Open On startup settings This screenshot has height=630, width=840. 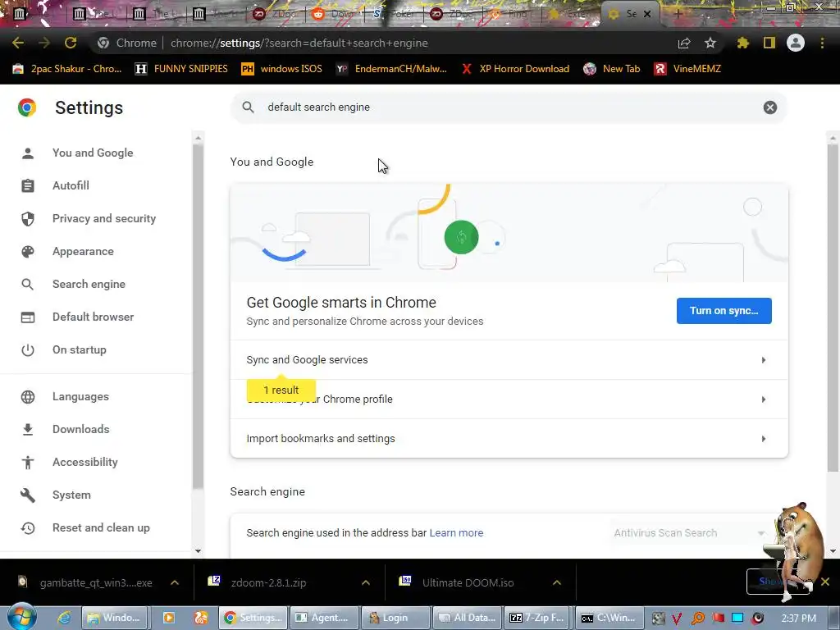click(x=80, y=349)
